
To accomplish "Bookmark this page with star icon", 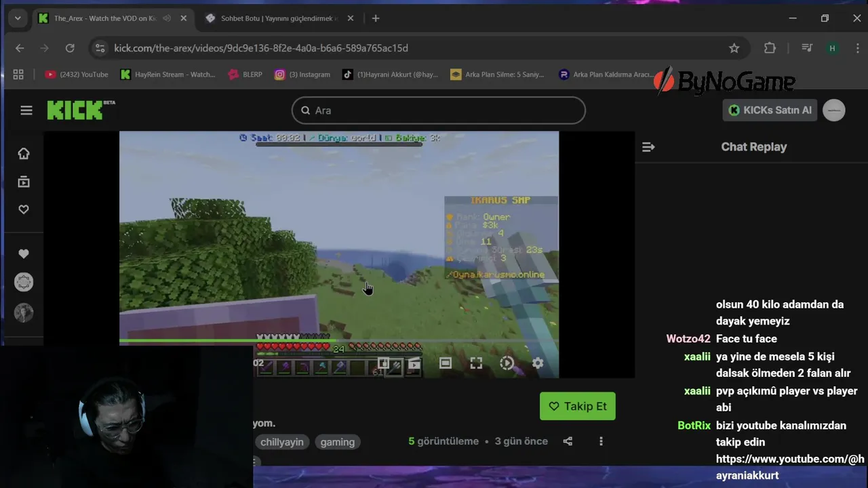I will pyautogui.click(x=734, y=48).
